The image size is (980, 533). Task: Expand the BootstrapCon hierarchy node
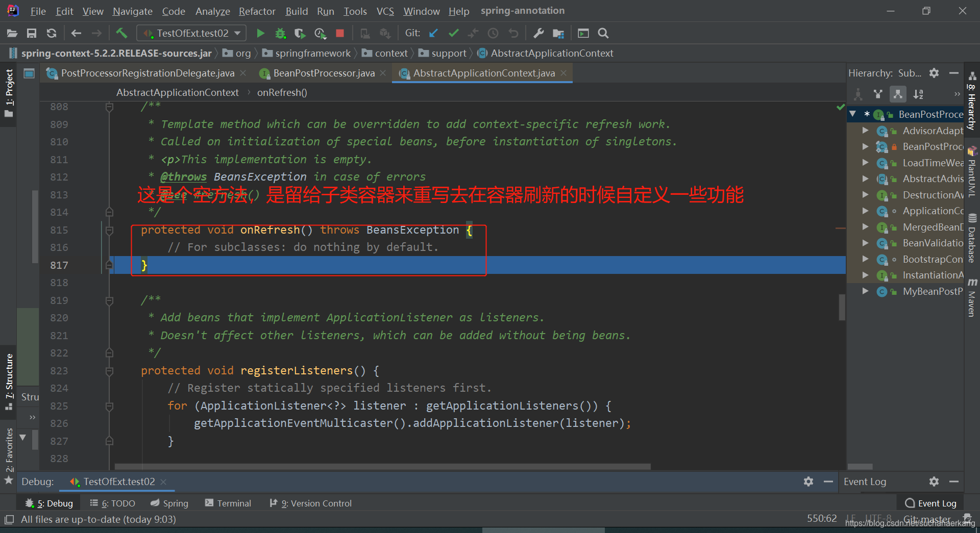click(865, 259)
